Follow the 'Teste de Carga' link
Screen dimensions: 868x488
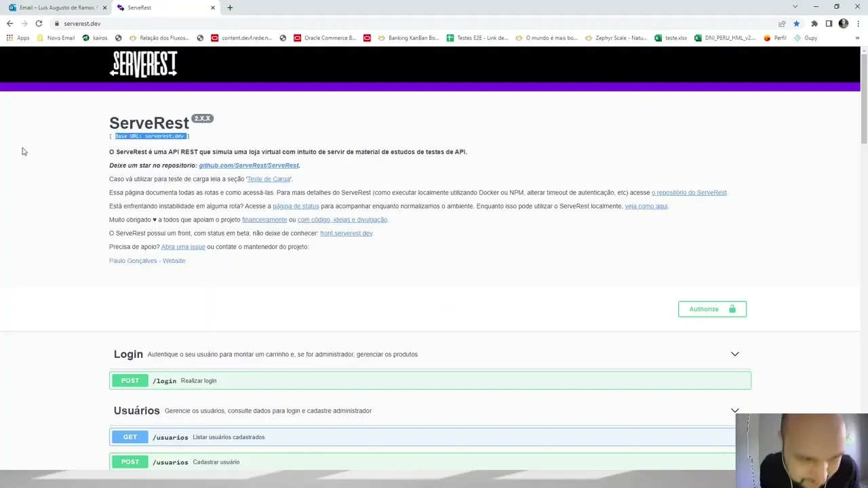pyautogui.click(x=269, y=179)
